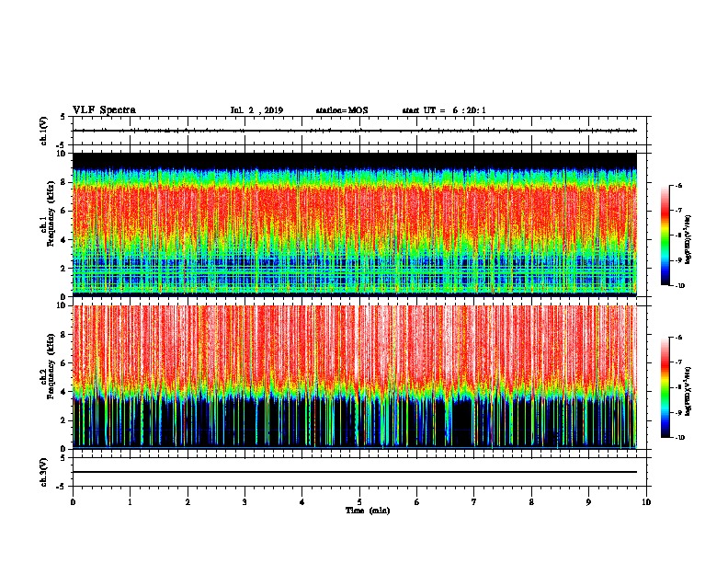Click the ch.2 spectrogram color bar
Viewport: 728px width, 563px height.
[x=665, y=387]
